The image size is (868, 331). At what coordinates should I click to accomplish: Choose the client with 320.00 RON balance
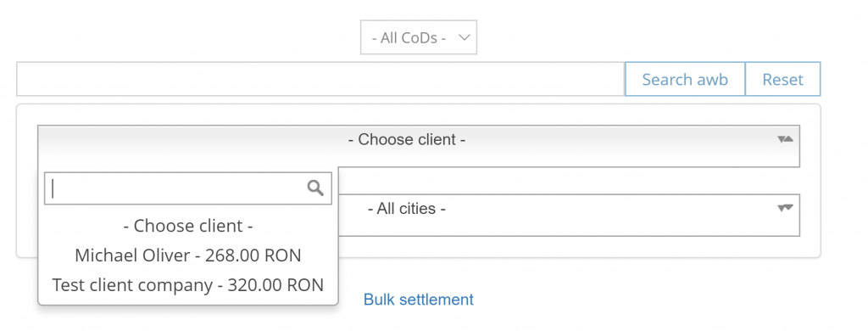pyautogui.click(x=188, y=285)
